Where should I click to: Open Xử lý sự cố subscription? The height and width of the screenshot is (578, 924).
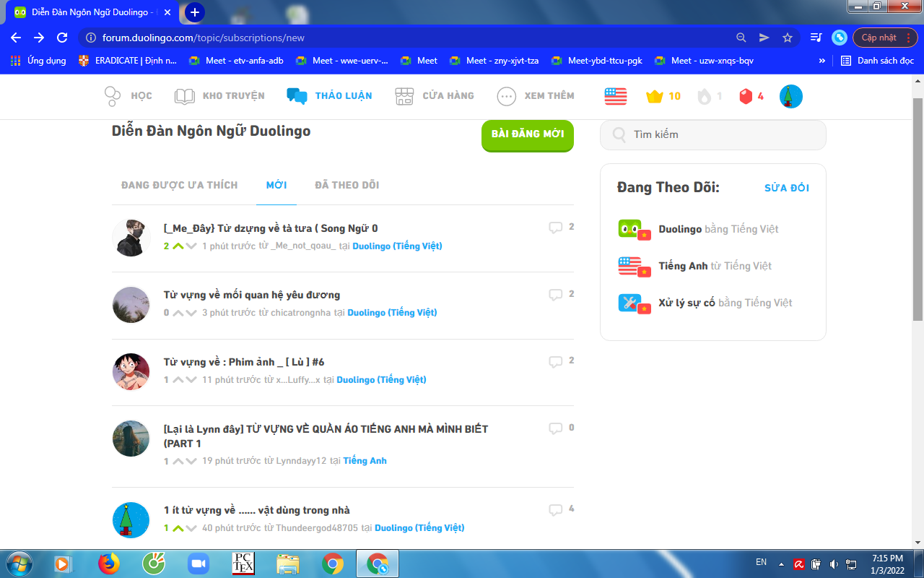click(705, 303)
